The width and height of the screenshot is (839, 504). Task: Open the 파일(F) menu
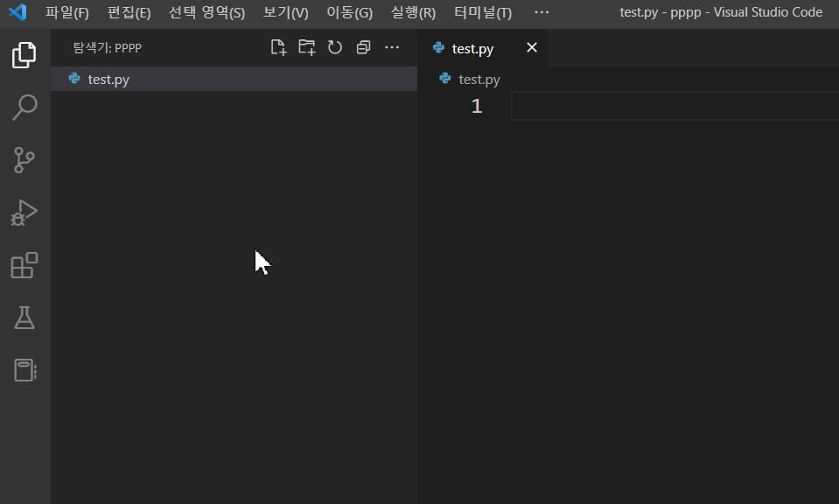point(66,12)
